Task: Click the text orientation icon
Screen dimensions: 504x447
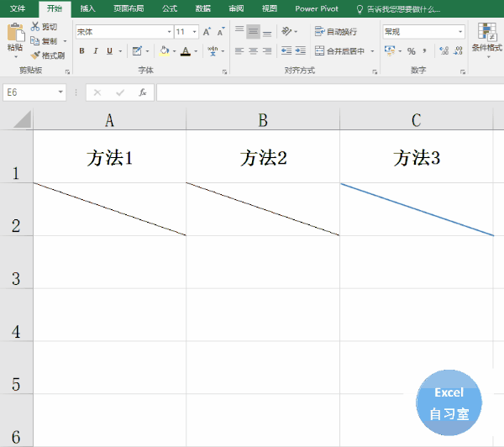Action: click(286, 31)
